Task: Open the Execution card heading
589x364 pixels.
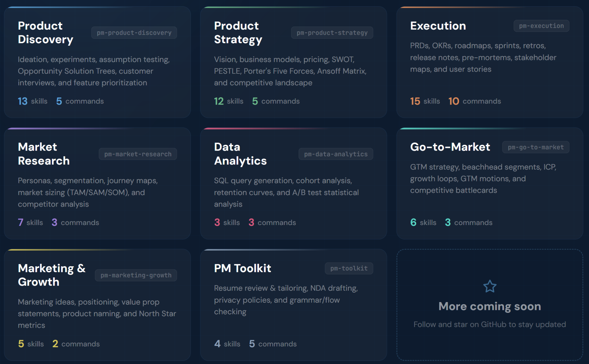Action: point(438,26)
